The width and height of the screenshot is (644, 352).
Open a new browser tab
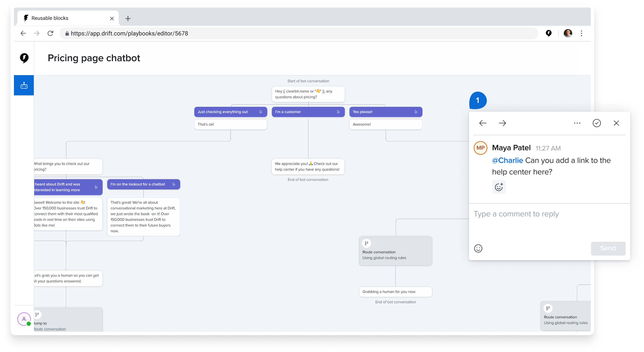pyautogui.click(x=128, y=19)
